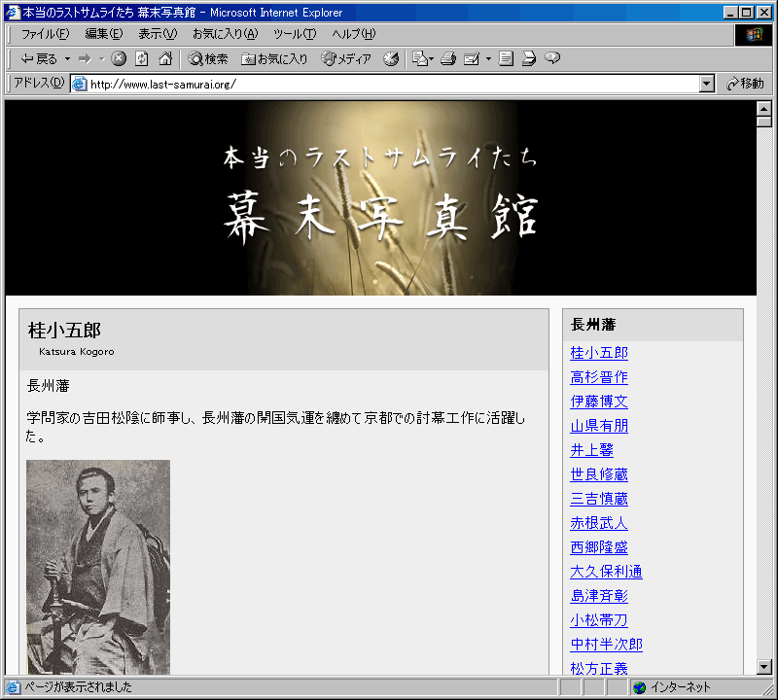Click the Refresh page icon
This screenshot has height=700, width=778.
click(142, 59)
